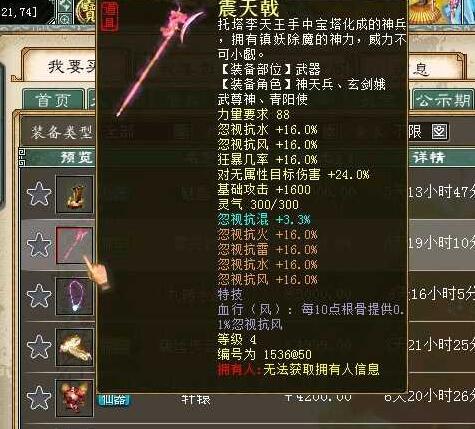Click the compass arrows icon above the magnifier
The image size is (475, 429).
[65, 7]
